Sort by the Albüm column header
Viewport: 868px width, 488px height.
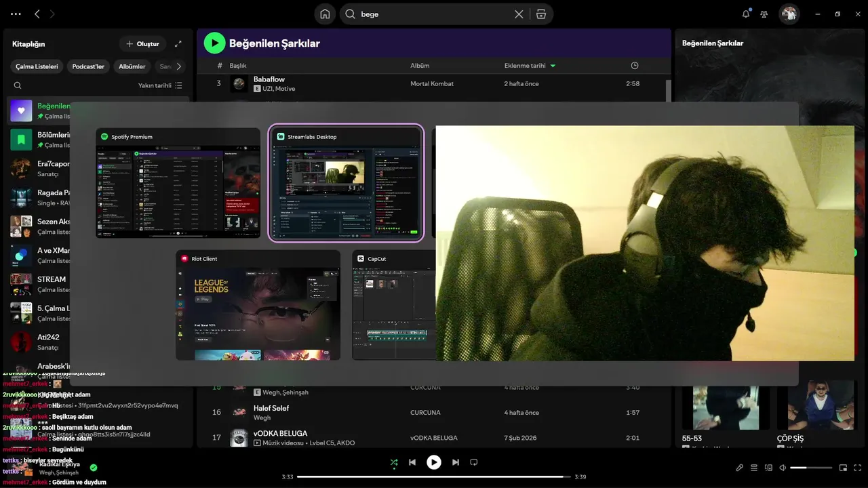420,66
